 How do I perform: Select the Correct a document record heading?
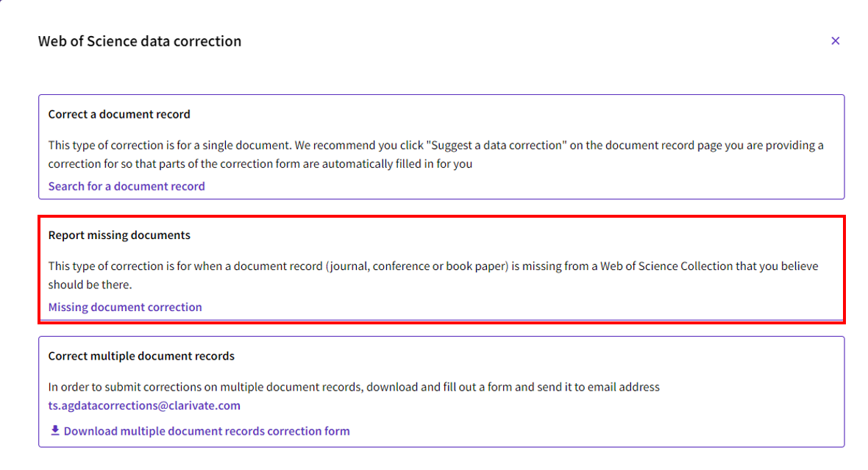[119, 114]
